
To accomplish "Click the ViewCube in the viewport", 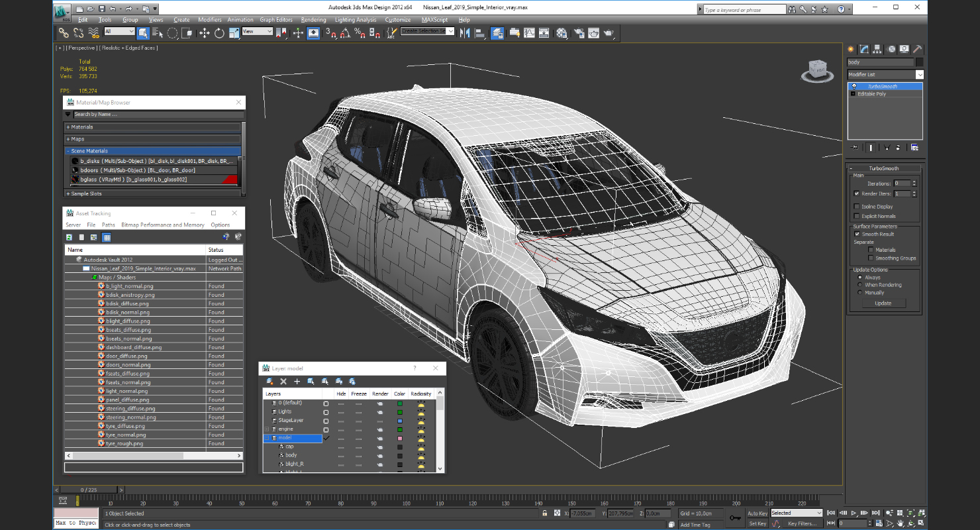I will 818,70.
